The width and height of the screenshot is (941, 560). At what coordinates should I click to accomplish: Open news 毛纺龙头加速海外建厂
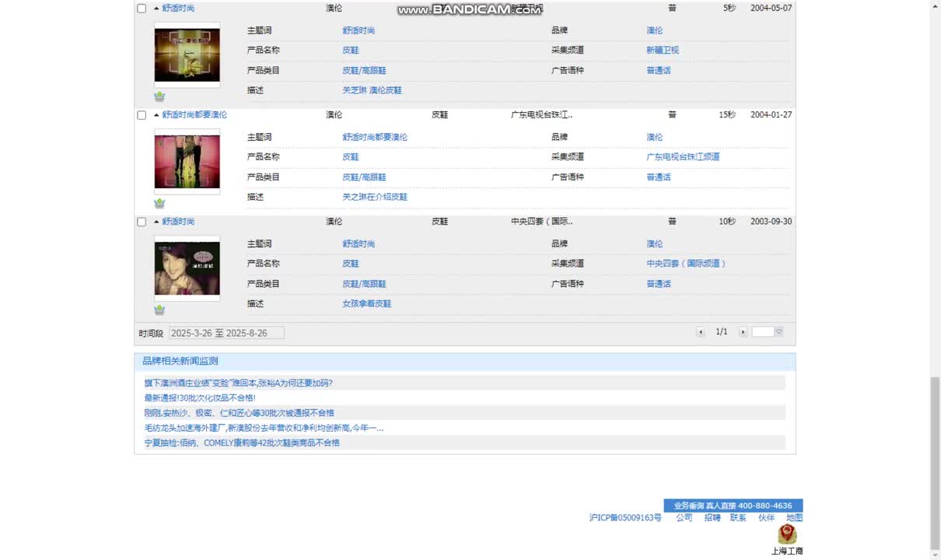tap(264, 428)
